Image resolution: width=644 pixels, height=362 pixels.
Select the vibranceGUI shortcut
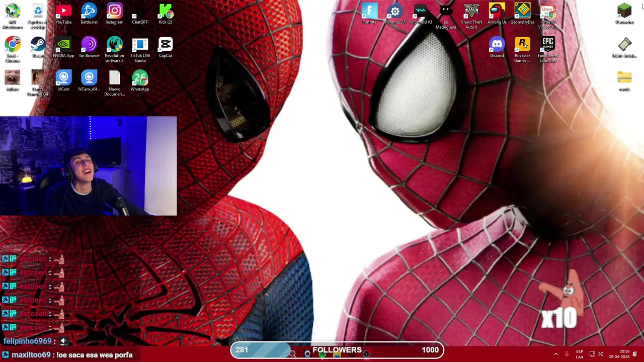click(x=395, y=14)
